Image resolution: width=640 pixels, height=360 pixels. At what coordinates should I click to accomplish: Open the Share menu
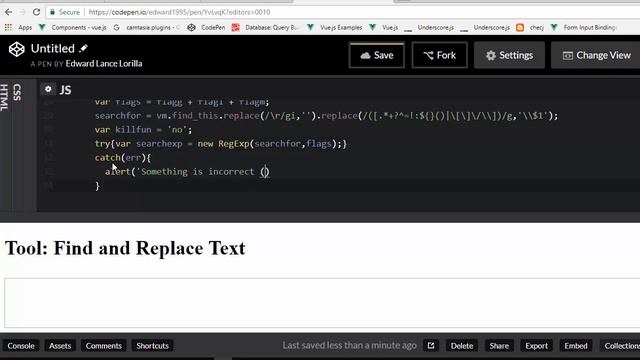pos(499,346)
